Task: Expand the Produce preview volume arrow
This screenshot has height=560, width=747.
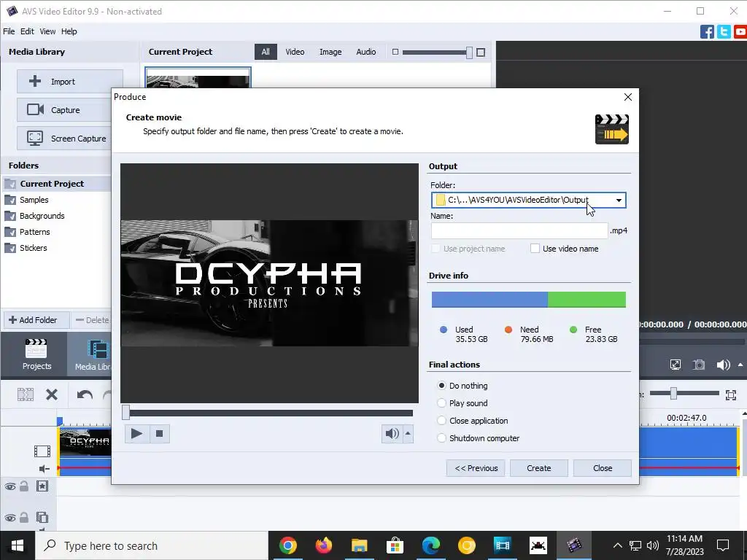Action: click(x=408, y=433)
